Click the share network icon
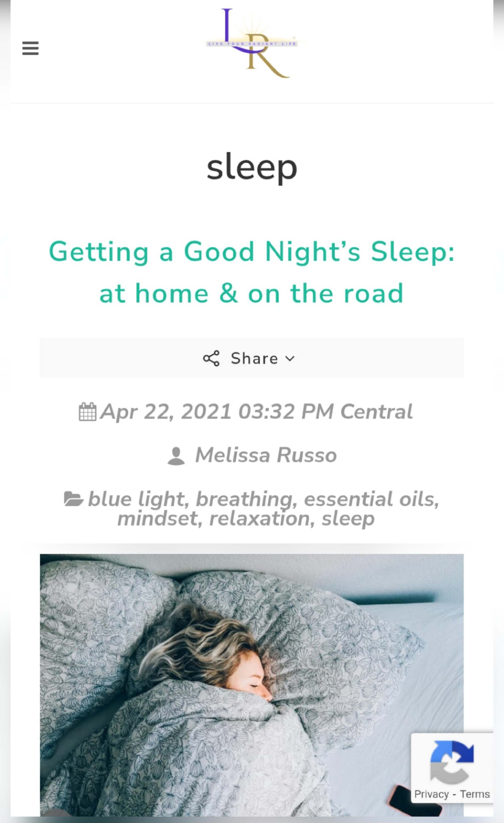The height and width of the screenshot is (823, 504). coord(211,358)
